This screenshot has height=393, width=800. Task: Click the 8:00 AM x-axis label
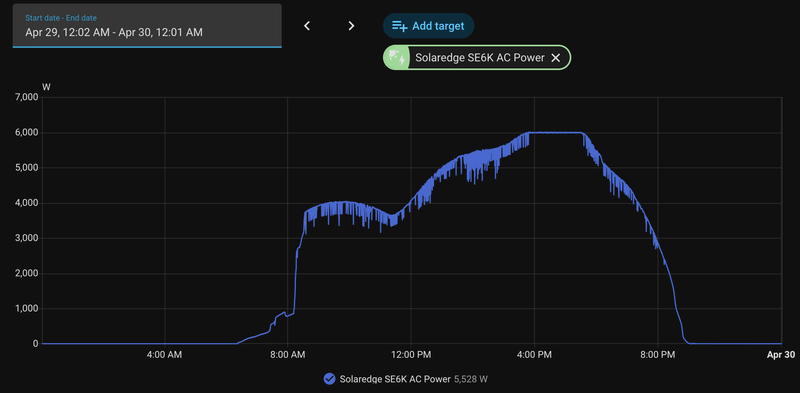[287, 355]
